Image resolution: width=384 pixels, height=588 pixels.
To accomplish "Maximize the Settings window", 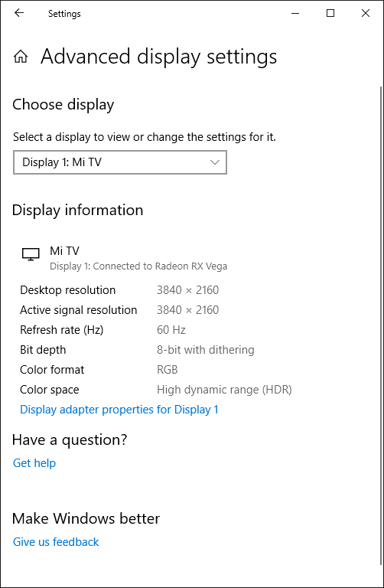I will point(330,14).
